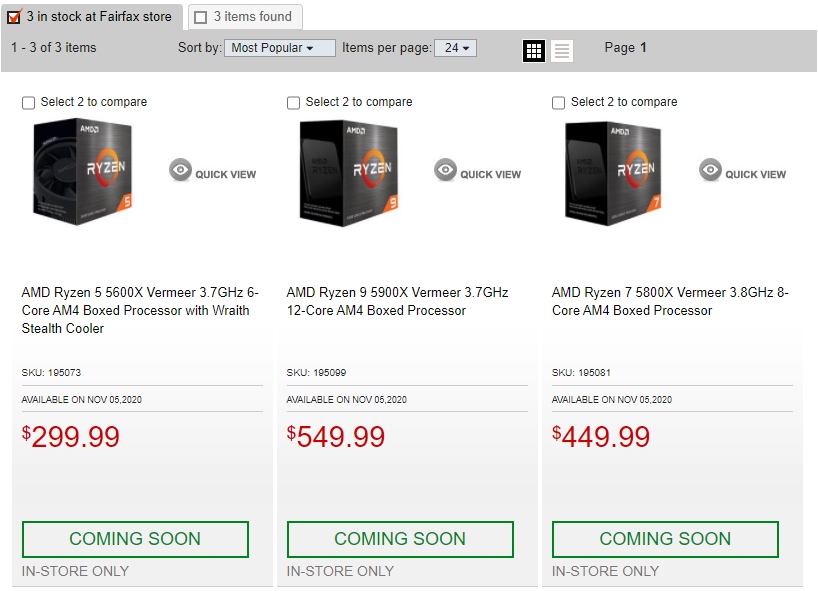Click QUICK VIEW label for Ryzen 5 5600X
This screenshot has width=818, height=591.
pyautogui.click(x=226, y=175)
